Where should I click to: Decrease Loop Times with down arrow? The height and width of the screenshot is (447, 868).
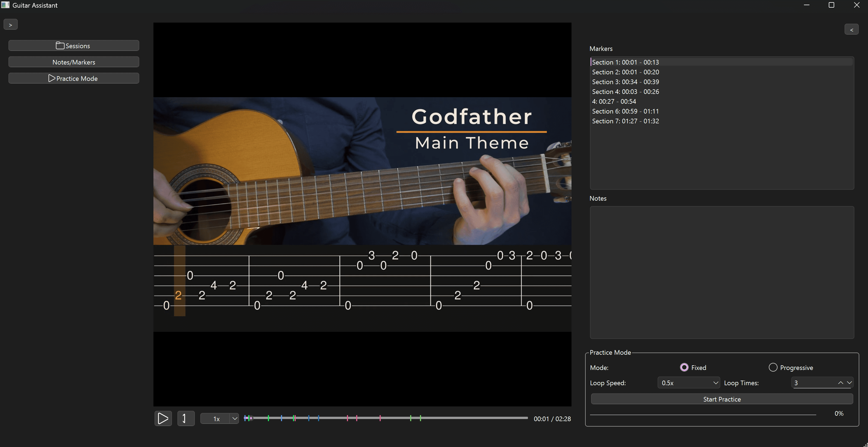pyautogui.click(x=849, y=383)
